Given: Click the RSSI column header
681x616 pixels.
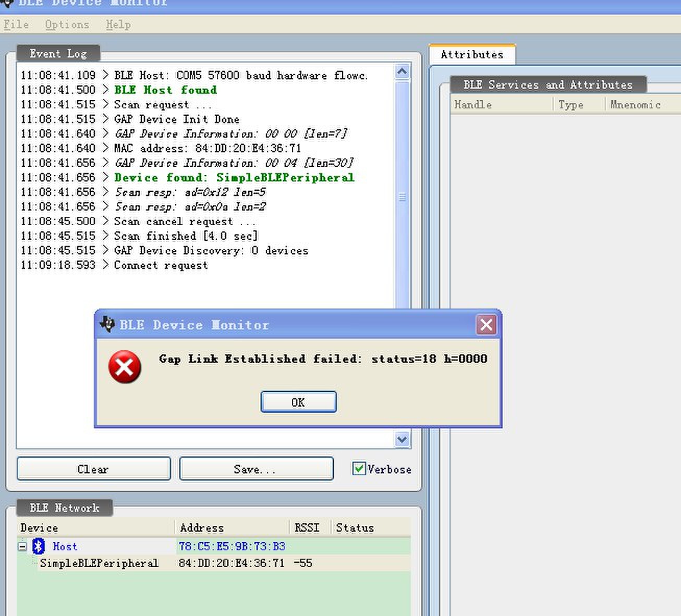Looking at the screenshot, I should click(x=311, y=528).
